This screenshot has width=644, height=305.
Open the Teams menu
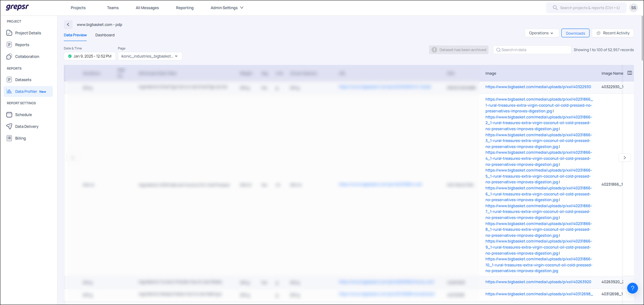click(113, 8)
